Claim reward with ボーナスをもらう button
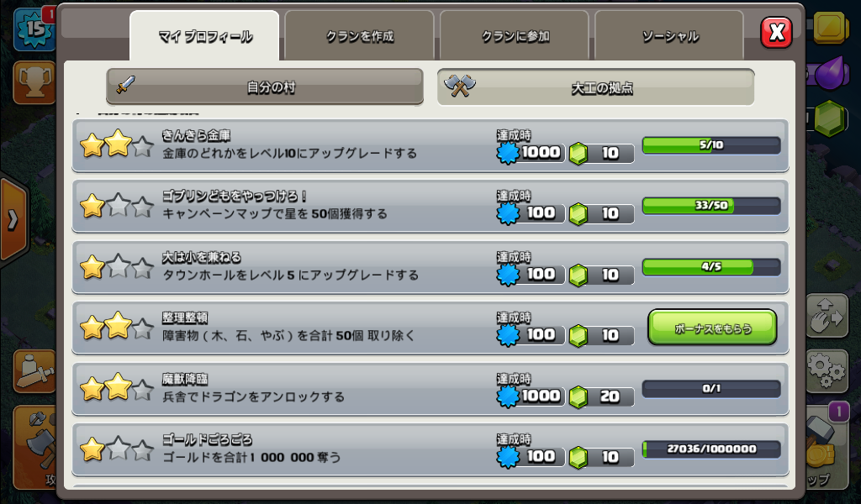The height and width of the screenshot is (504, 861). coord(712,328)
